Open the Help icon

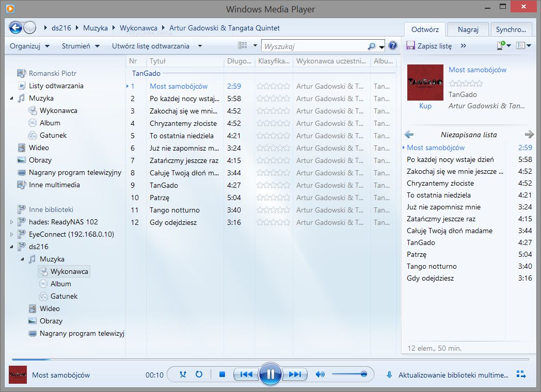coord(393,45)
